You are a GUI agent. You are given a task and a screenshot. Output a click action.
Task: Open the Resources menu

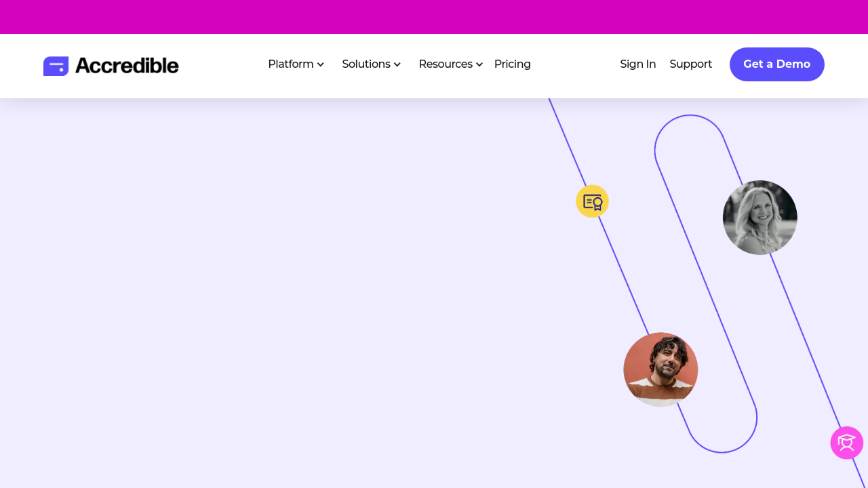[x=445, y=64]
